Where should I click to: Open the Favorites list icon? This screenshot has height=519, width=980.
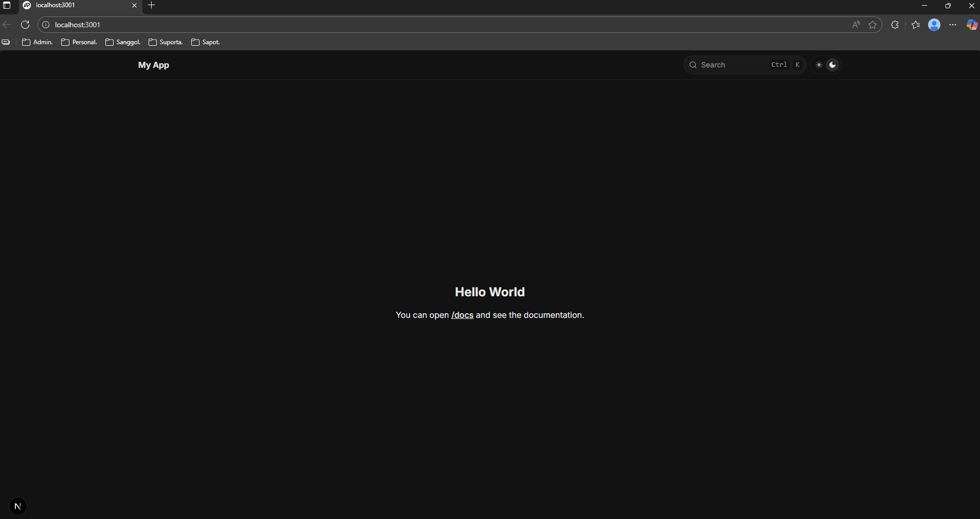coord(916,25)
